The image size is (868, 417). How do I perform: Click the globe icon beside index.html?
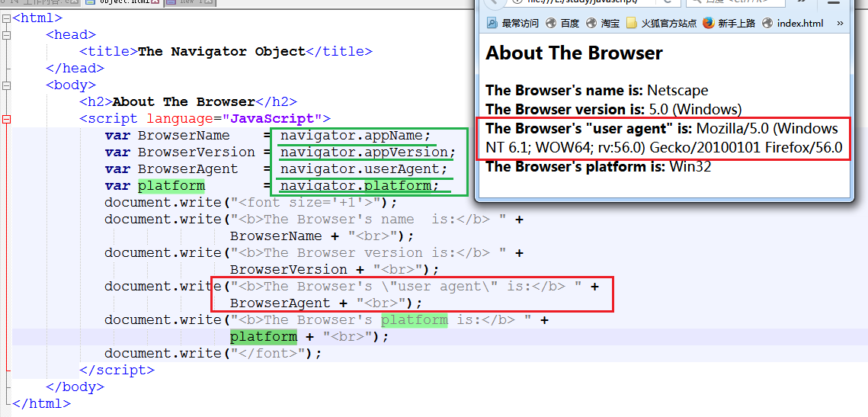[x=767, y=24]
